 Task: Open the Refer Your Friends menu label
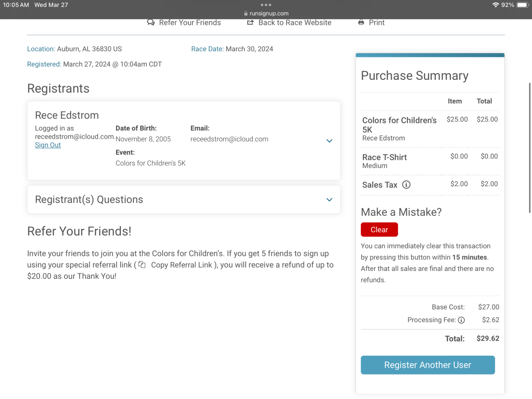pyautogui.click(x=190, y=22)
